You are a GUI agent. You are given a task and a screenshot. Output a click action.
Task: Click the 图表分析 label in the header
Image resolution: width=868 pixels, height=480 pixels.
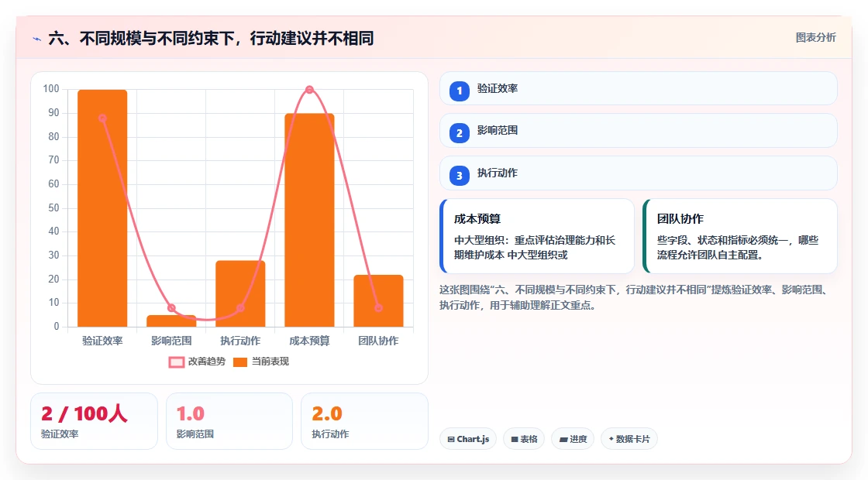tap(815, 38)
